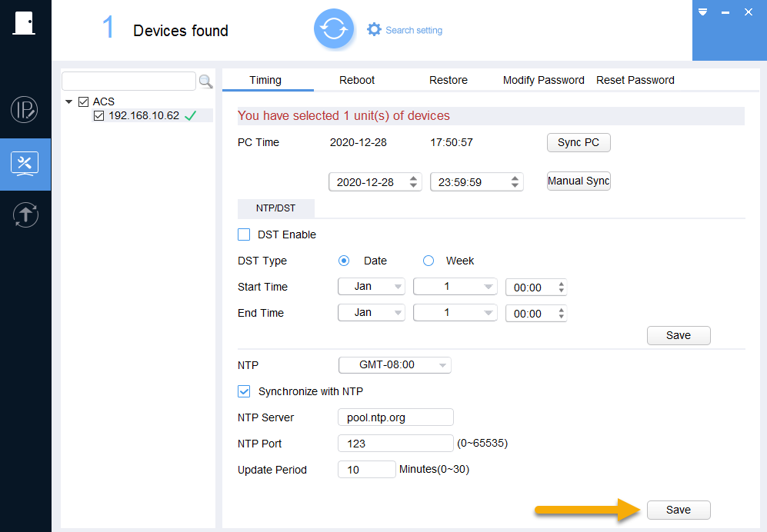
Task: Open End Time day dropdown
Action: tap(455, 312)
